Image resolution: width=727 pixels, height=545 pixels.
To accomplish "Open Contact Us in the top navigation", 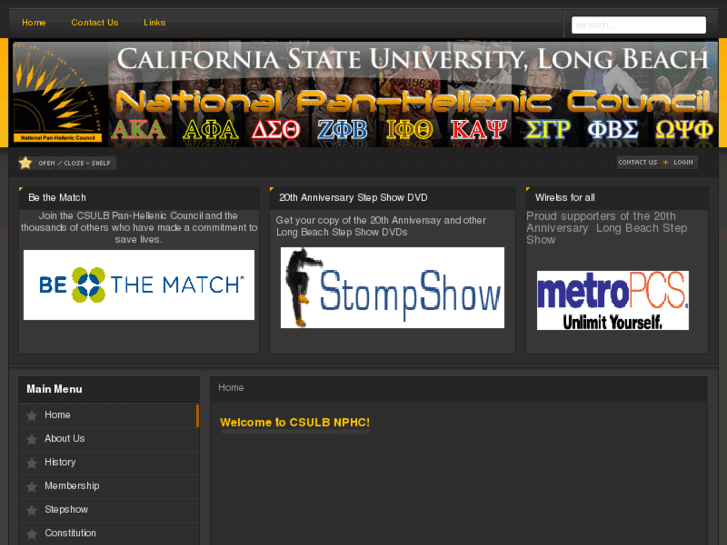I will pos(95,22).
